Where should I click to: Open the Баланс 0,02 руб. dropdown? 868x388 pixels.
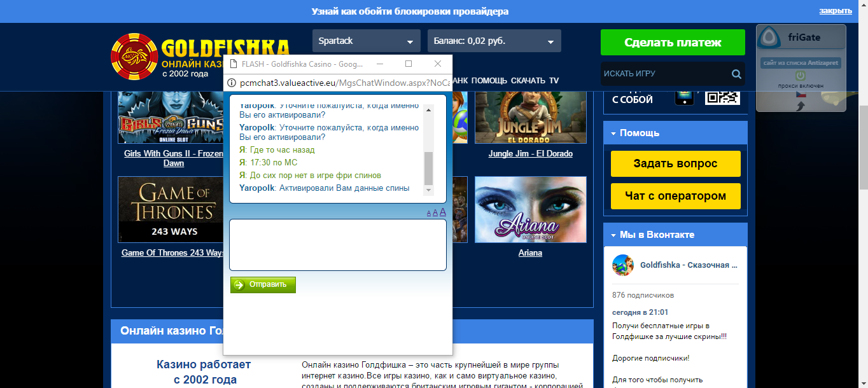[494, 41]
